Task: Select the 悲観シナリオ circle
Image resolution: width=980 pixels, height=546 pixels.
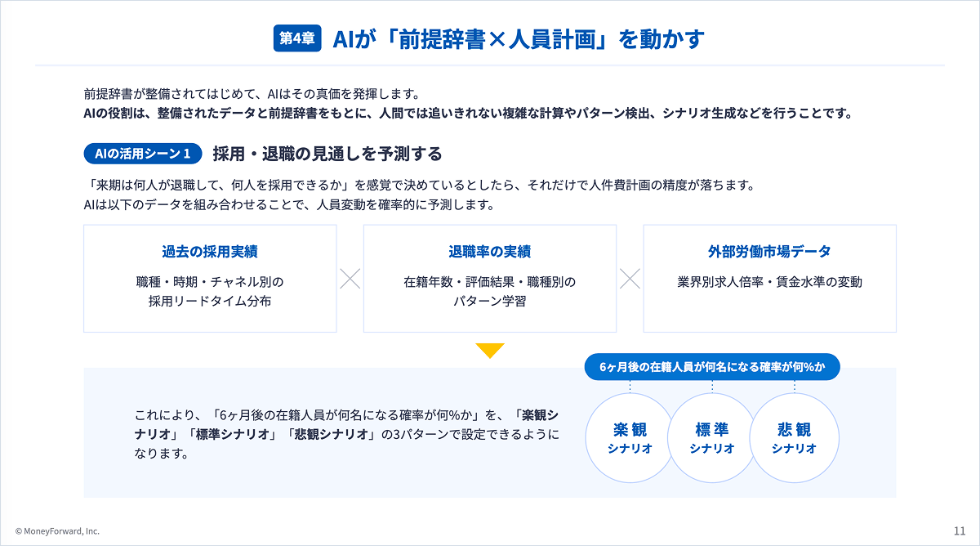Action: (x=793, y=438)
